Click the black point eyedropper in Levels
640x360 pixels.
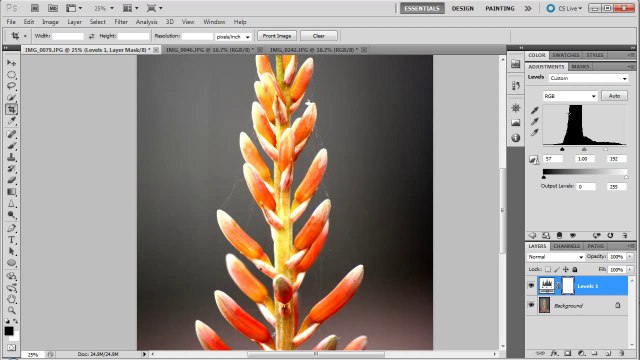pos(535,110)
